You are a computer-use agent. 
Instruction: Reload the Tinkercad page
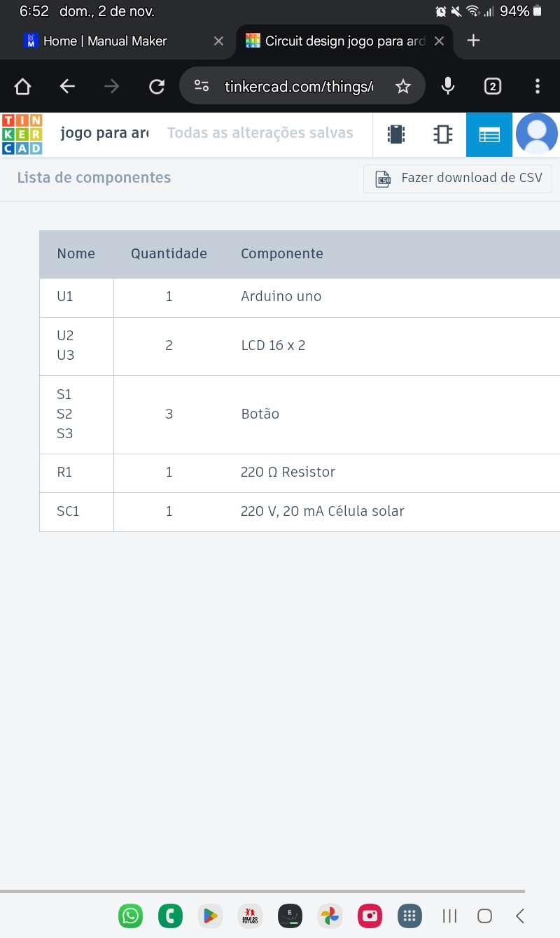[157, 86]
